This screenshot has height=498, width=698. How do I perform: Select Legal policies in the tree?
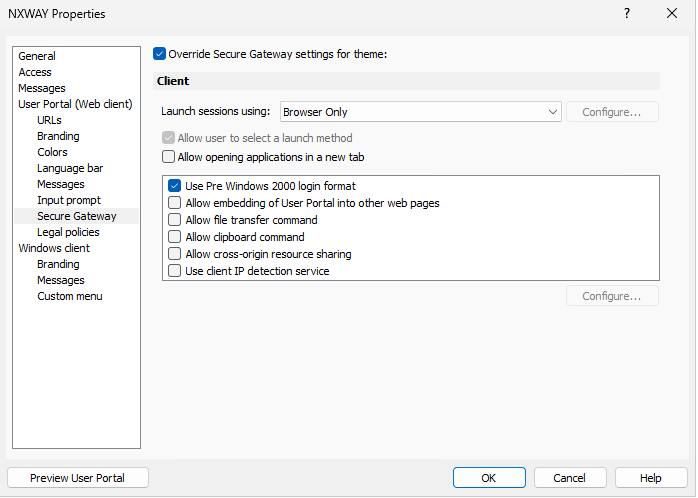[x=68, y=232]
